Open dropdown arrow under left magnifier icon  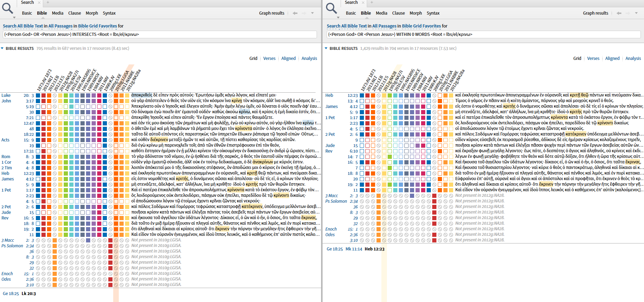14,17
